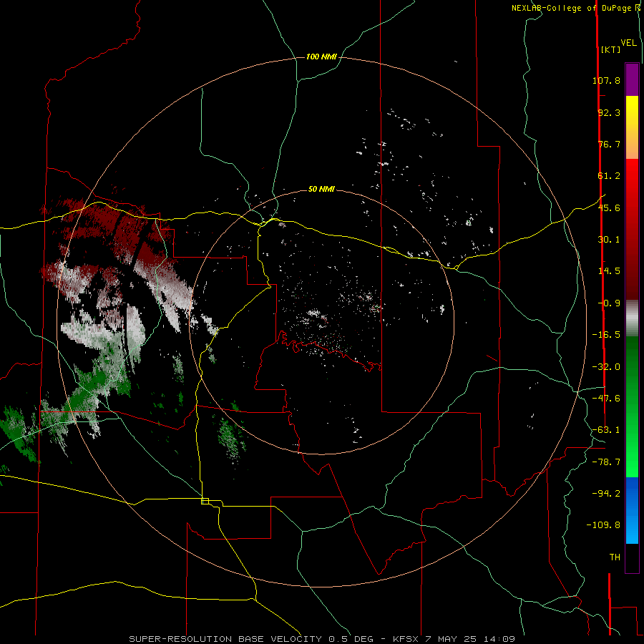The height and width of the screenshot is (644, 644).
Task: Click the small yellow square highway junction marker
Action: coord(205,501)
